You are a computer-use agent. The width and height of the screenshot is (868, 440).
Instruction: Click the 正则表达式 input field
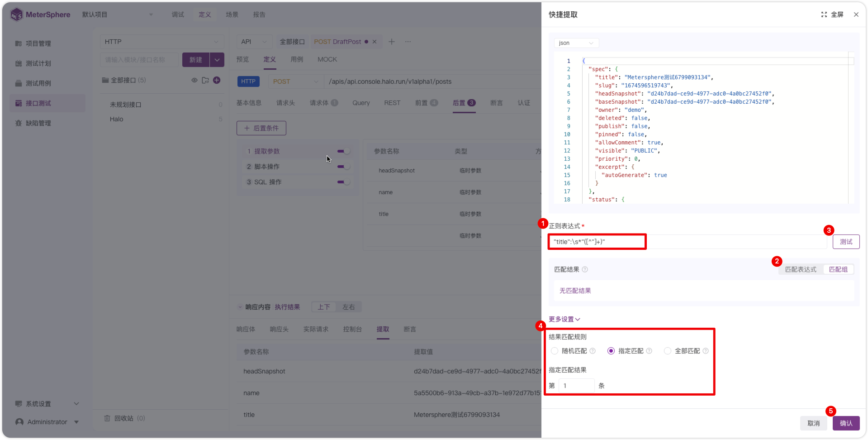(688, 242)
